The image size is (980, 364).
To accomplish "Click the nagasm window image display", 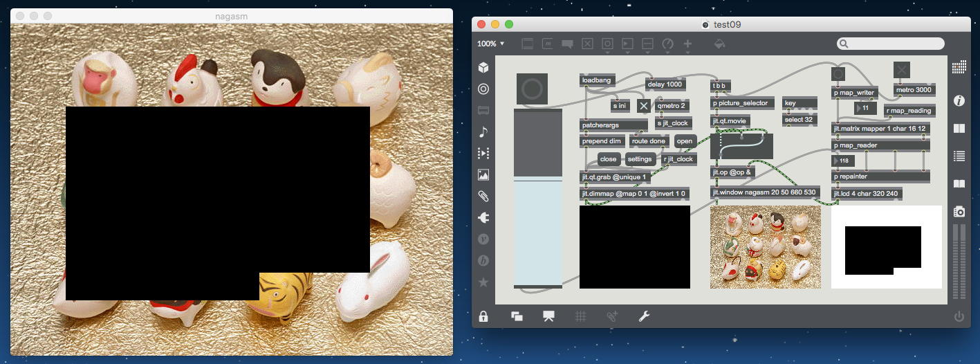I will coord(232,189).
